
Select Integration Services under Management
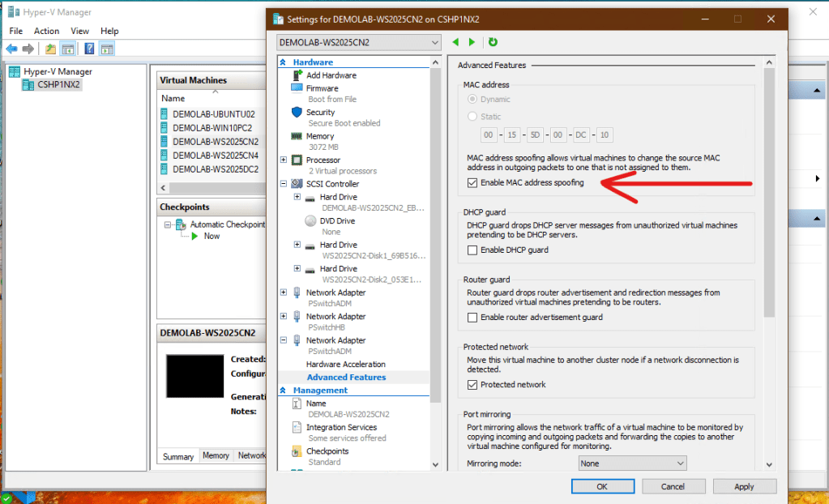tap(341, 427)
